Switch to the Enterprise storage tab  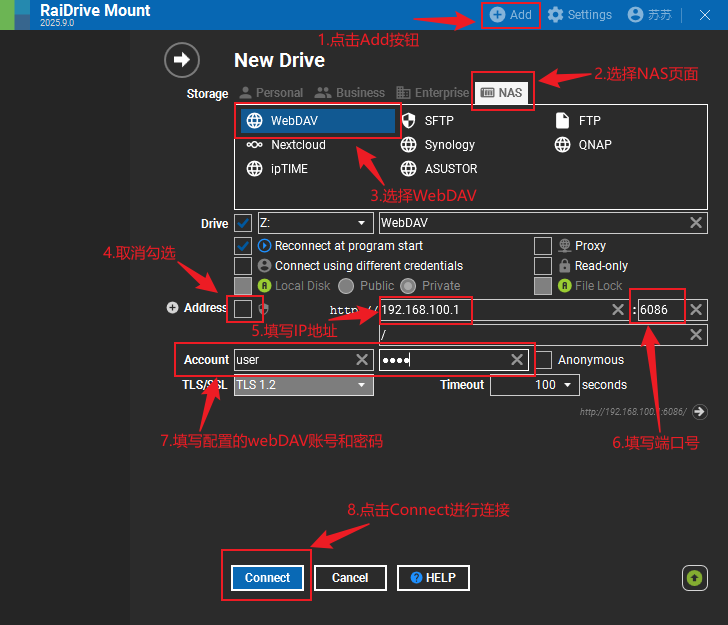coord(432,93)
